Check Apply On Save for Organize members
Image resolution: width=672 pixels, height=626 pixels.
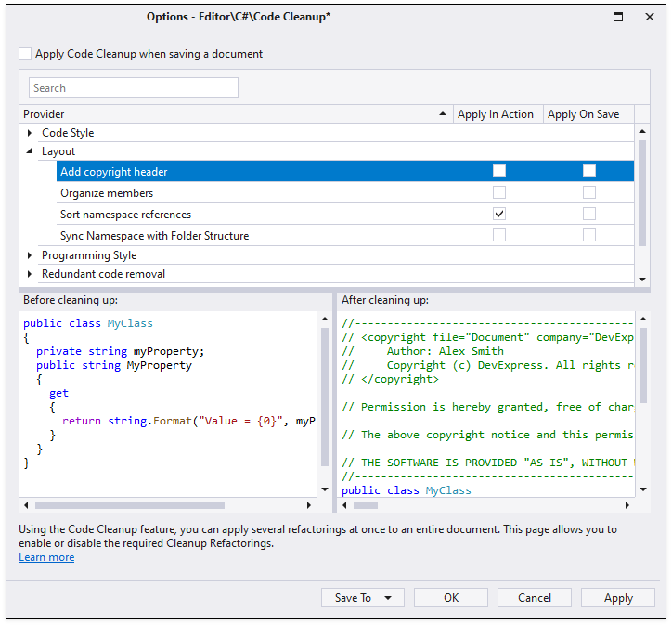pos(588,192)
